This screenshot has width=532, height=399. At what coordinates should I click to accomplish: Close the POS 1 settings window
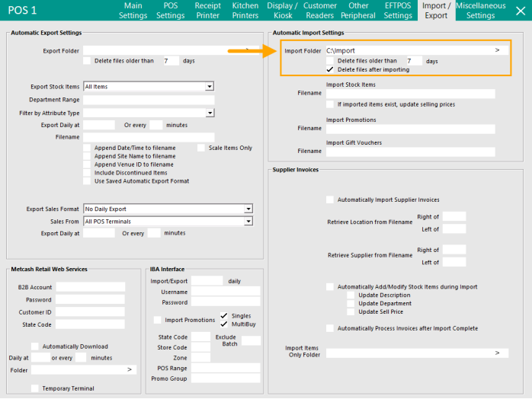pos(520,11)
